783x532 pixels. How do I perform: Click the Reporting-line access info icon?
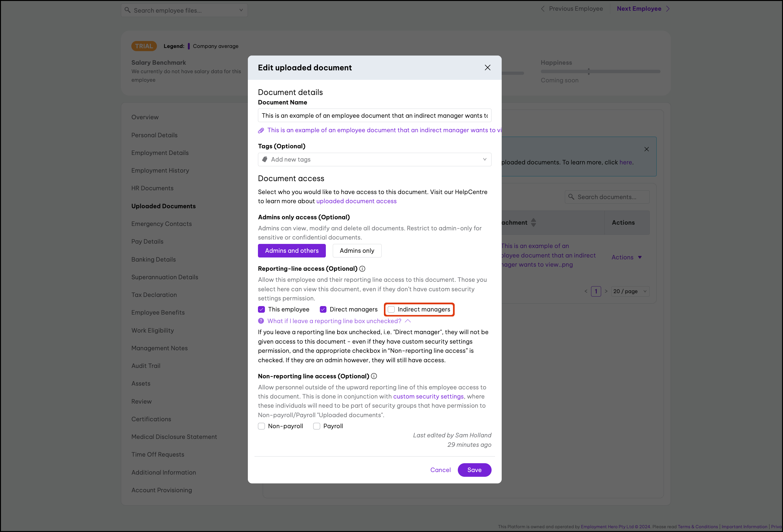(362, 269)
